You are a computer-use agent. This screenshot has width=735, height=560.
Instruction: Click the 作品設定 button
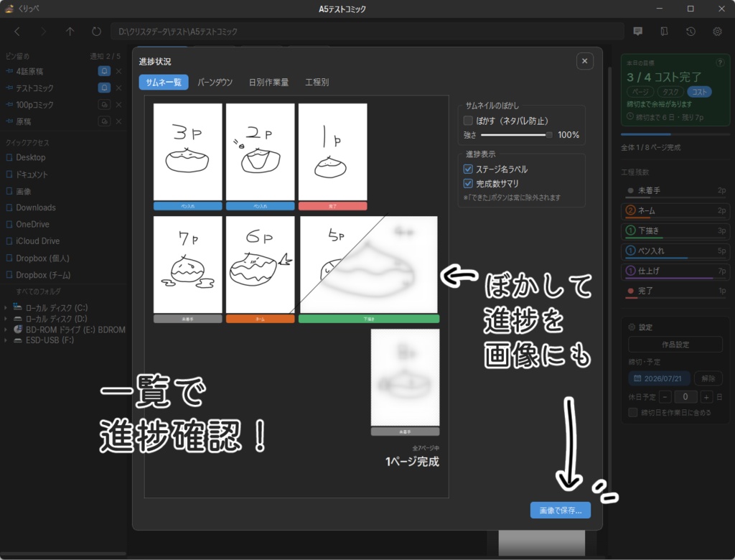pyautogui.click(x=675, y=344)
